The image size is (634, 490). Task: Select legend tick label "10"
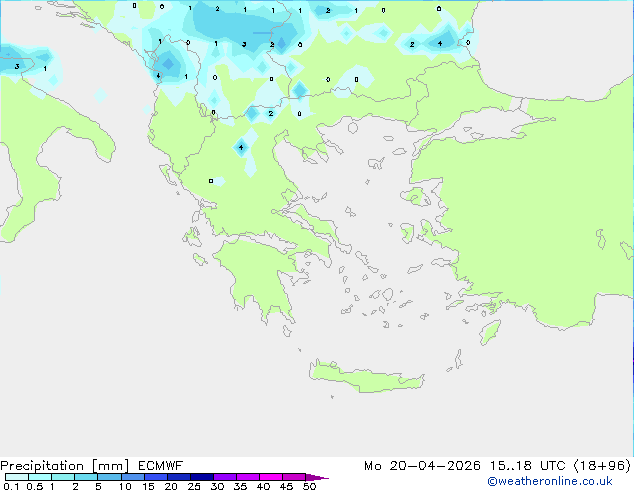point(125,486)
